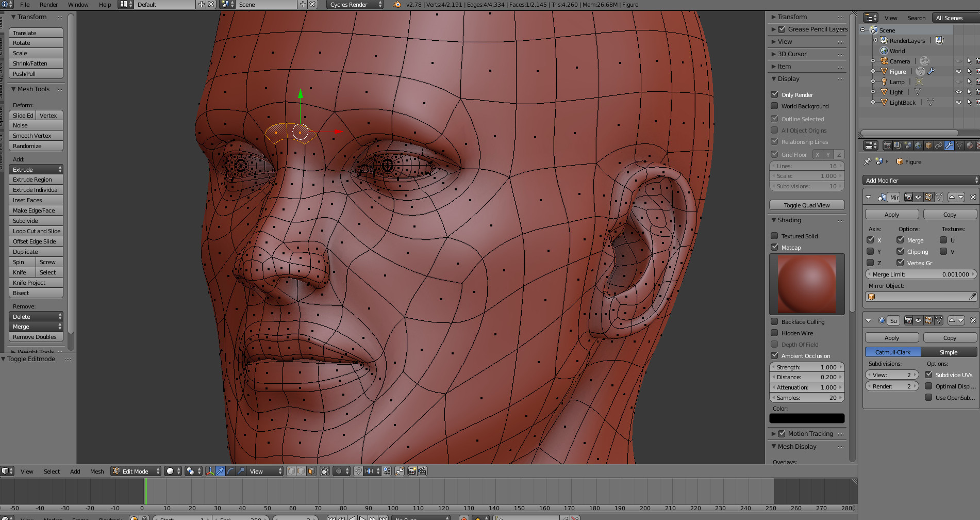Click the Toggle Quad View button
This screenshot has height=520, width=980.
(x=807, y=205)
